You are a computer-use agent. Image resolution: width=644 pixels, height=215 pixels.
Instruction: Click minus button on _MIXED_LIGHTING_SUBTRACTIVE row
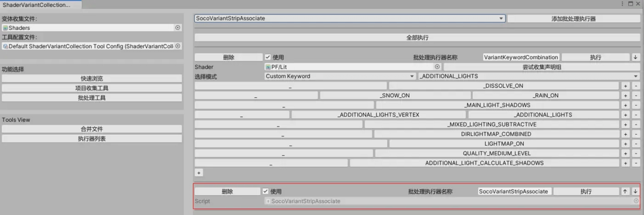635,124
